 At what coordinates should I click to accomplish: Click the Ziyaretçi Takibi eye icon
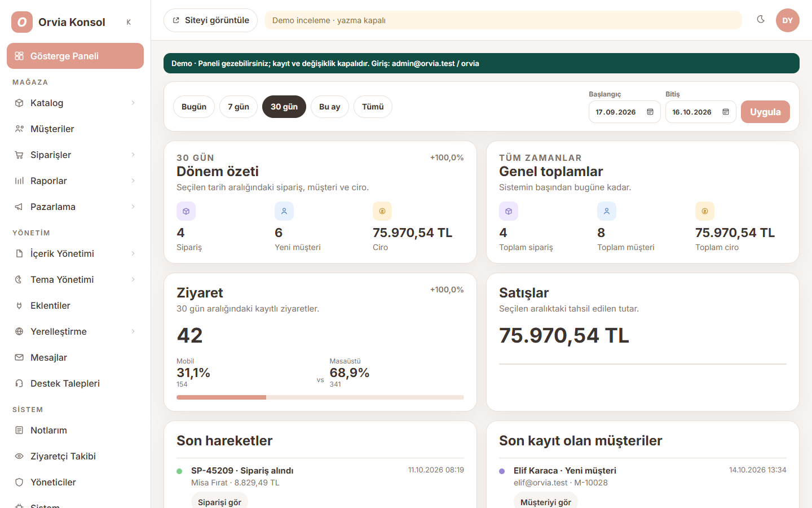click(19, 456)
